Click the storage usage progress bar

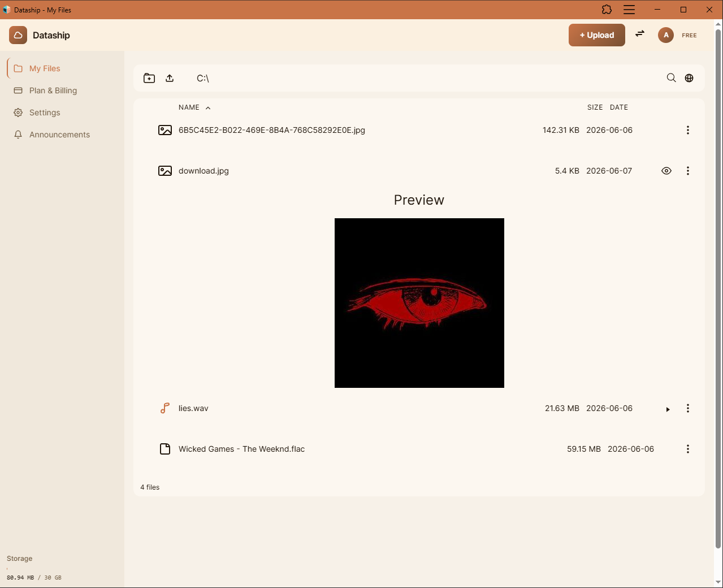coord(62,568)
